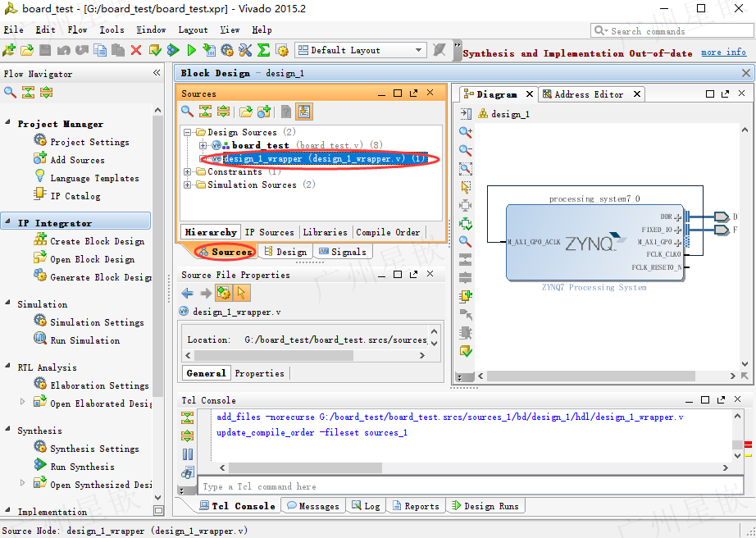Expand the Simulation Sources tree node
The height and width of the screenshot is (538, 756).
[x=187, y=185]
